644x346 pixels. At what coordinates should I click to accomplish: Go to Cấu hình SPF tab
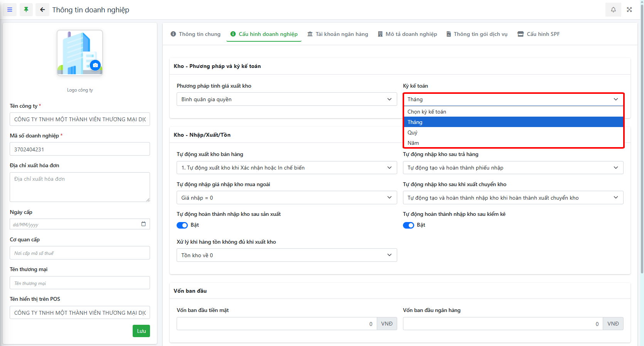[x=538, y=34]
